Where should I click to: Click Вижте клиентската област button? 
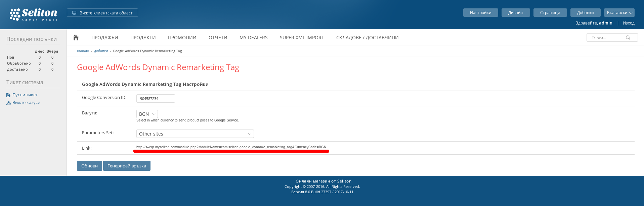pyautogui.click(x=102, y=13)
